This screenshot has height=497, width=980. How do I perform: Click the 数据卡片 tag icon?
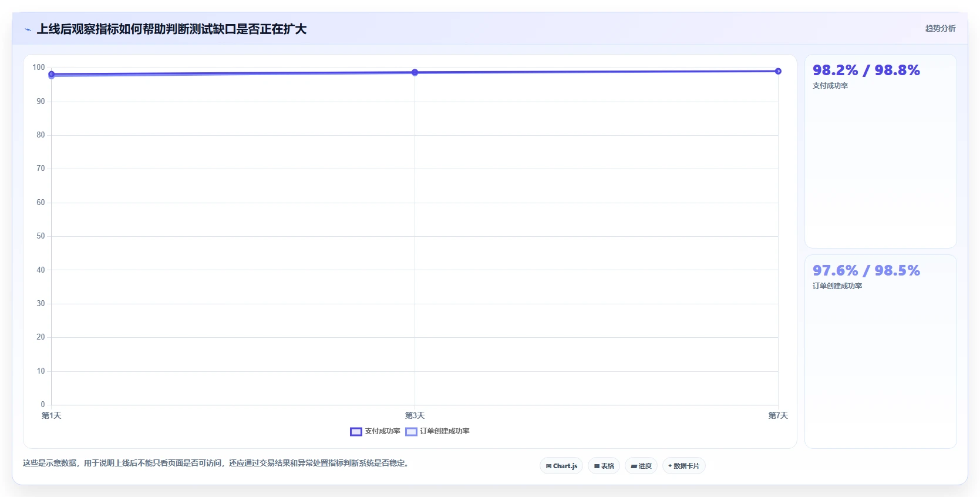(670, 466)
